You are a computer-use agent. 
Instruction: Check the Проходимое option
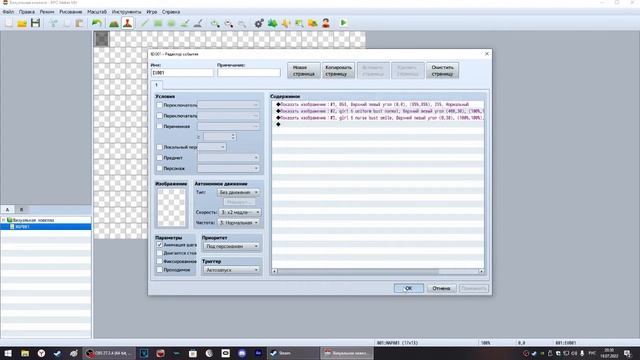pyautogui.click(x=160, y=270)
